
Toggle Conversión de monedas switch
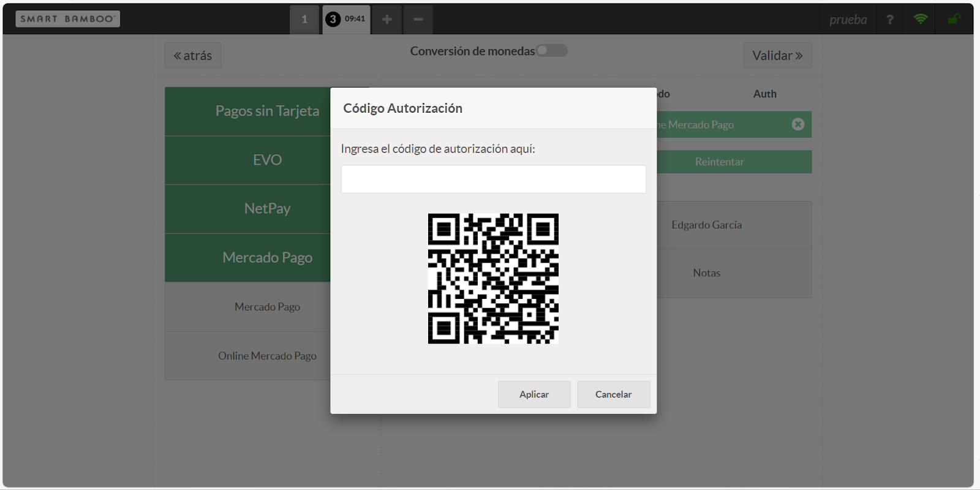pos(552,51)
